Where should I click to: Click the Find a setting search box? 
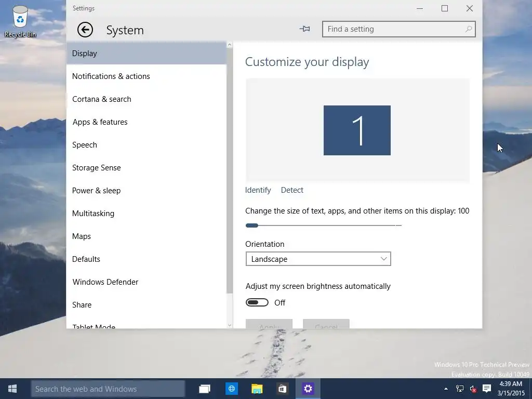pos(398,29)
